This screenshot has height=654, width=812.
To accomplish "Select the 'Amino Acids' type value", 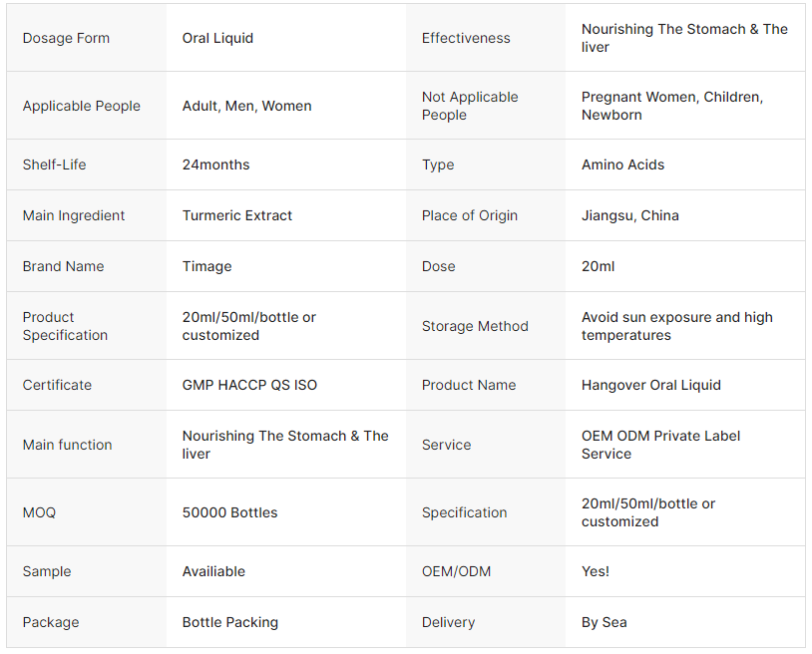I will tap(622, 164).
